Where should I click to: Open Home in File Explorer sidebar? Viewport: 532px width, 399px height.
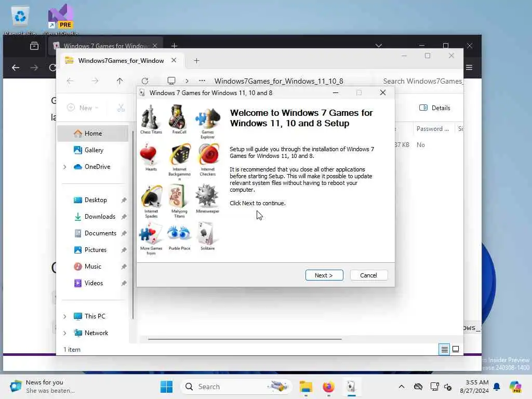(x=92, y=134)
